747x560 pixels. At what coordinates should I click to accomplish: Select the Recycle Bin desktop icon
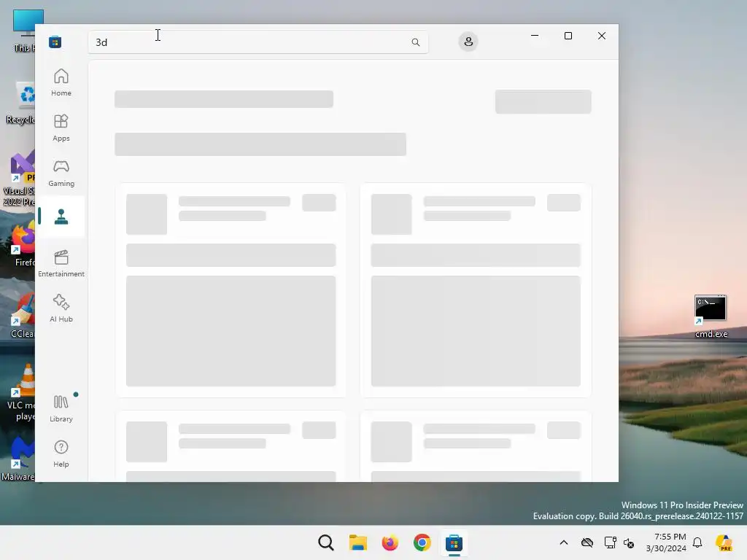coord(21,104)
